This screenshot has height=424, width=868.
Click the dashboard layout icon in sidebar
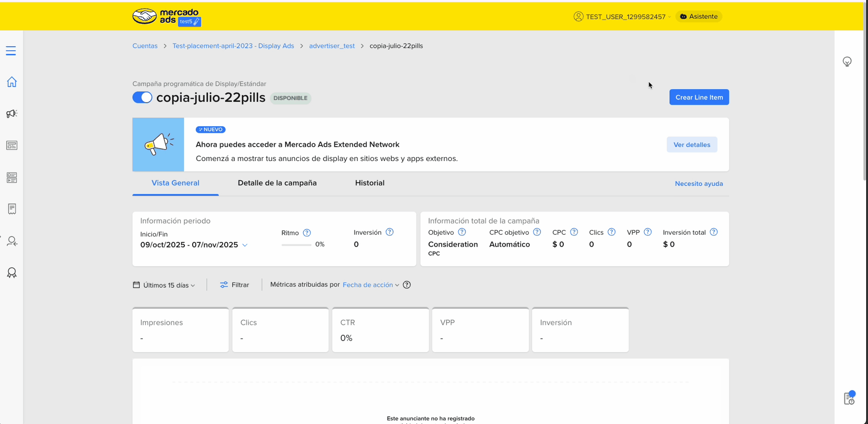click(x=12, y=145)
